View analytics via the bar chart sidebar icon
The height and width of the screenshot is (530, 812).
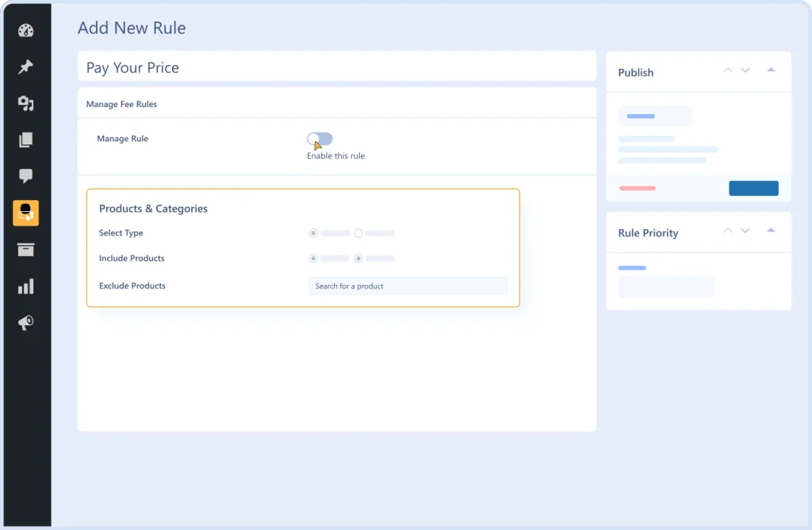[25, 286]
